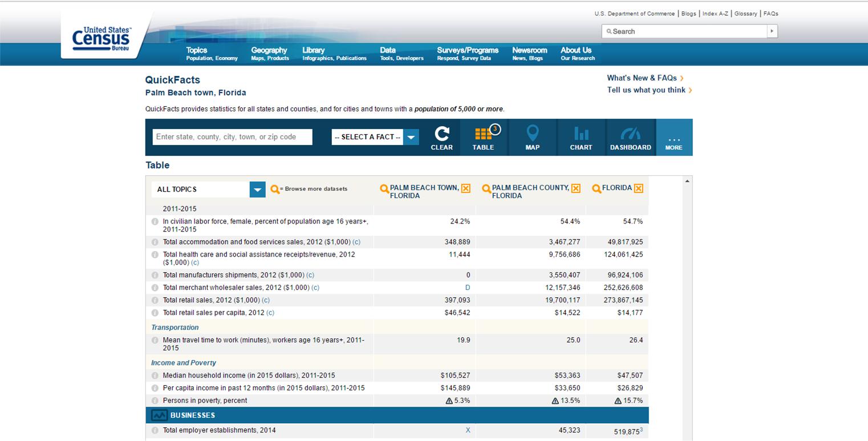Click info icon for Total manufacturers shipments
868x441 pixels.
click(155, 275)
